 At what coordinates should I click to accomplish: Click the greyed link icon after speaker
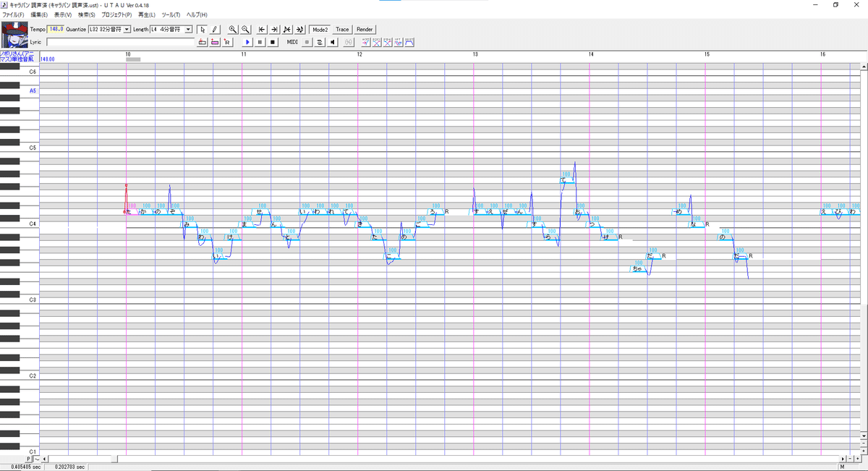click(x=349, y=42)
